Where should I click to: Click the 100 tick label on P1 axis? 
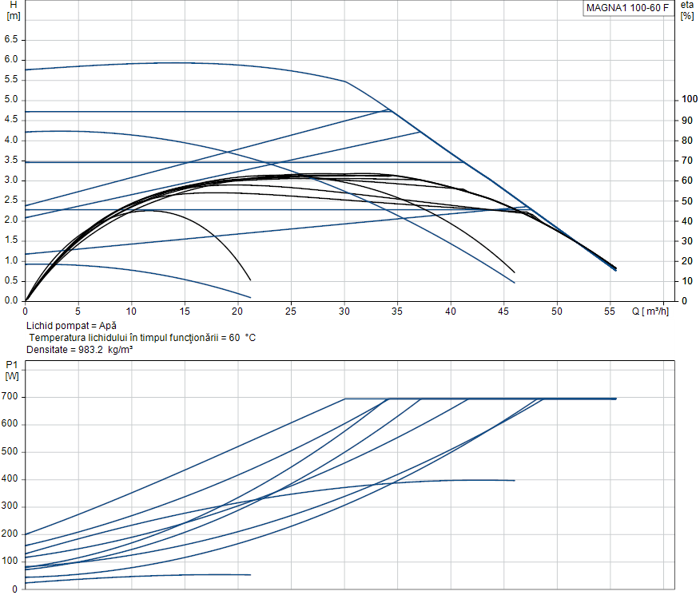pos(10,561)
